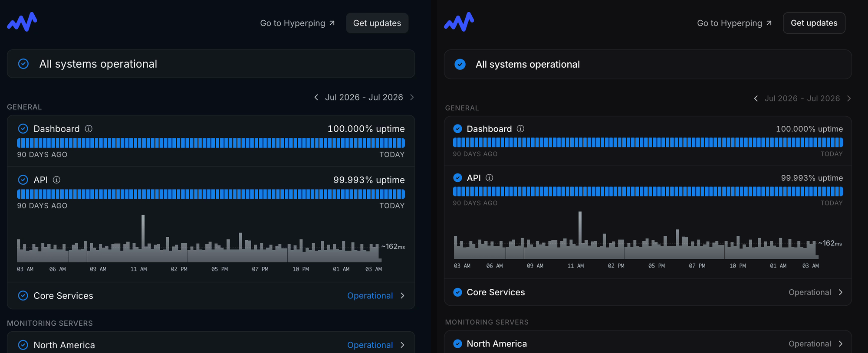
Task: Click ~162ms average label in right chart
Action: pyautogui.click(x=830, y=243)
